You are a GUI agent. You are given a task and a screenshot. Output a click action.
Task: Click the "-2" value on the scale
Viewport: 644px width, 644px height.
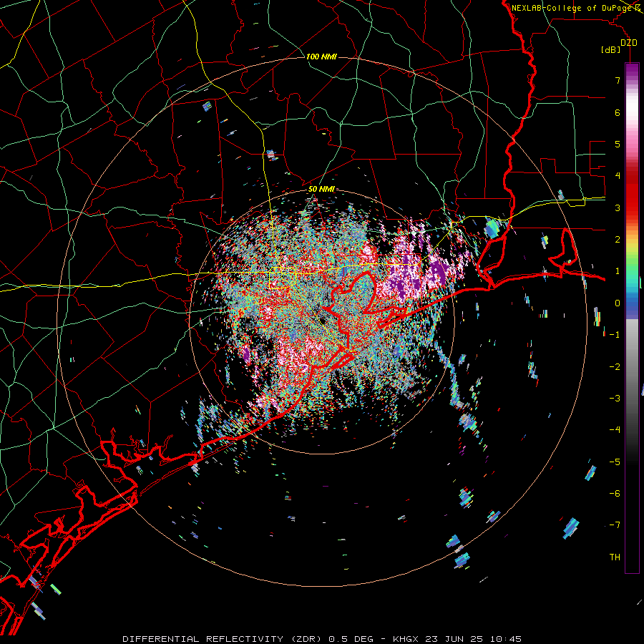coord(615,367)
